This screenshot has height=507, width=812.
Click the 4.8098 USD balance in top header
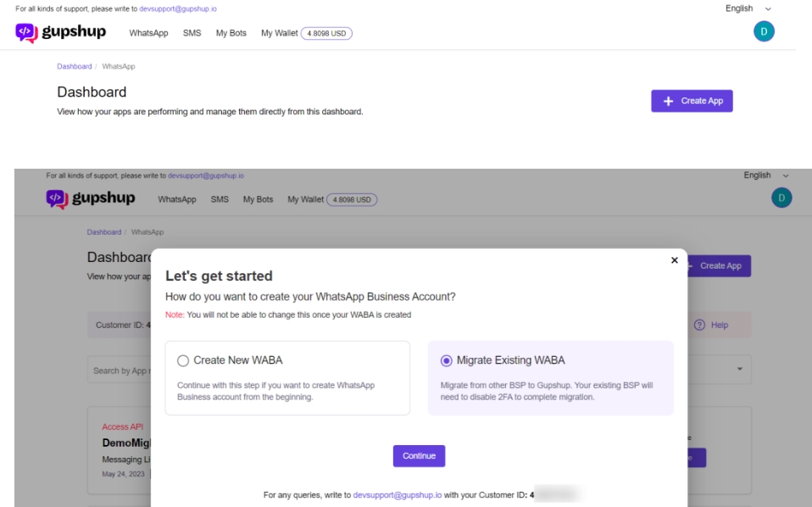pos(326,33)
